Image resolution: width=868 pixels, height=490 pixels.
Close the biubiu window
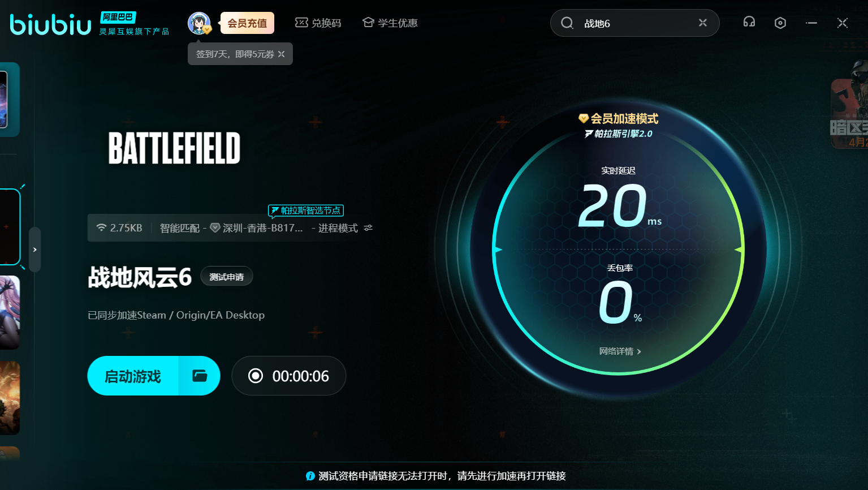[843, 23]
